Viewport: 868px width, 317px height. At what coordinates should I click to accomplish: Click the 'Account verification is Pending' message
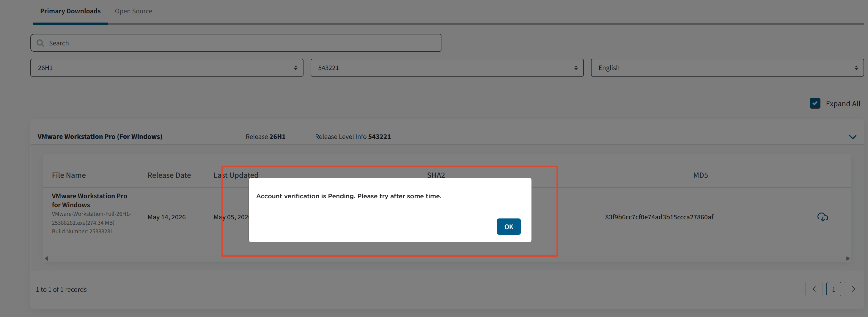[348, 196]
